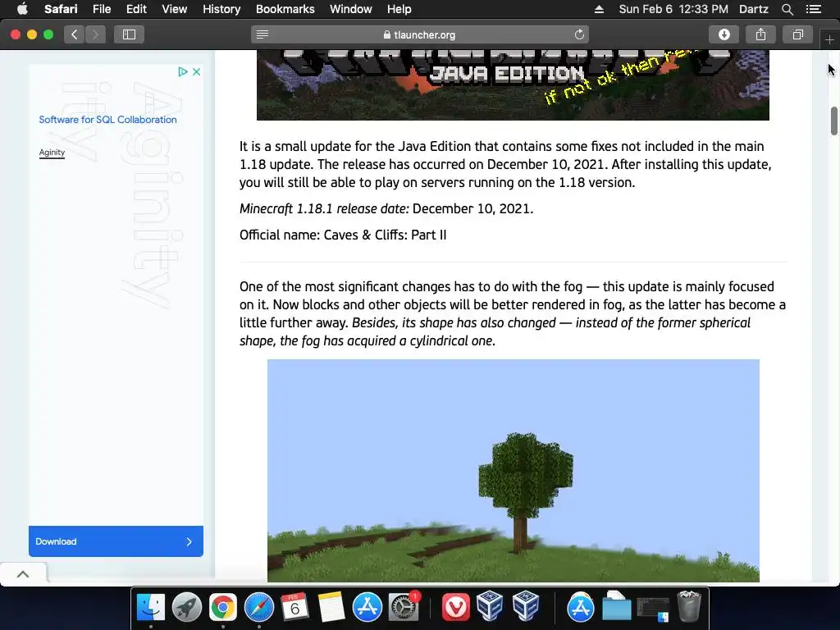The height and width of the screenshot is (630, 840).
Task: Open a new tab with plus button
Action: pos(829,39)
